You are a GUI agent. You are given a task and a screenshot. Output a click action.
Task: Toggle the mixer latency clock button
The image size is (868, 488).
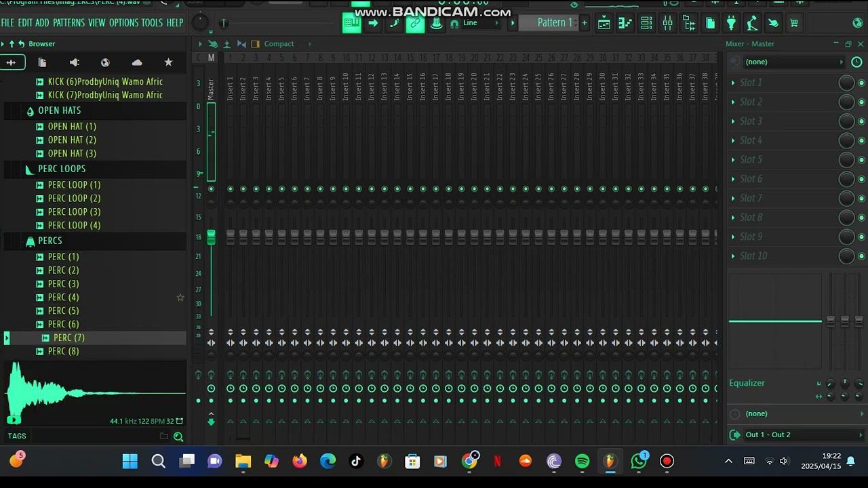click(x=856, y=62)
